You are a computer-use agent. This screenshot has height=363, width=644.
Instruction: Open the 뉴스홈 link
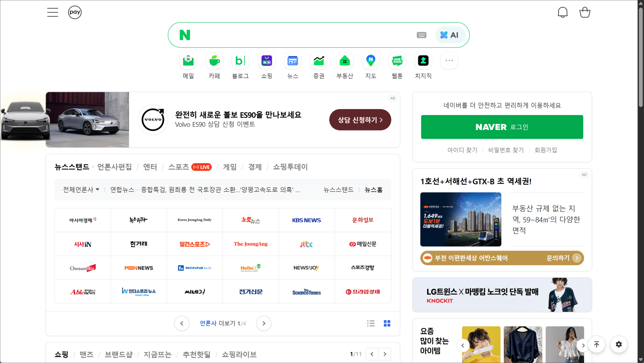[373, 190]
